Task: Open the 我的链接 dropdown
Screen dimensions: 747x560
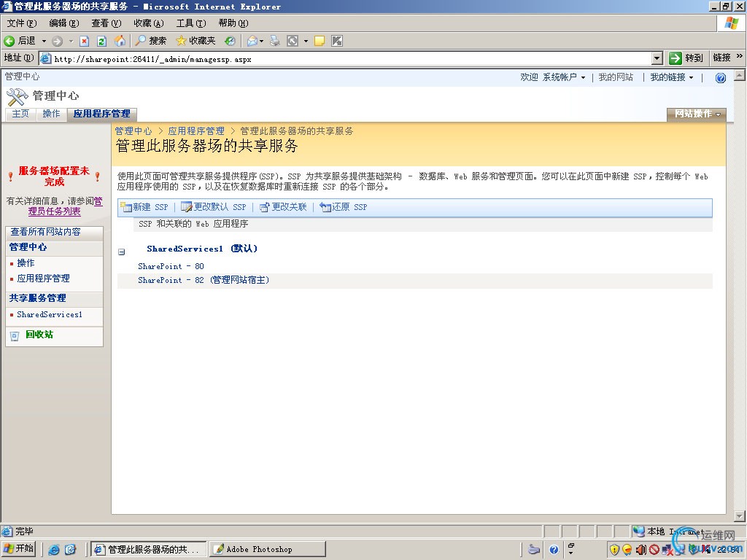Action: pyautogui.click(x=672, y=77)
